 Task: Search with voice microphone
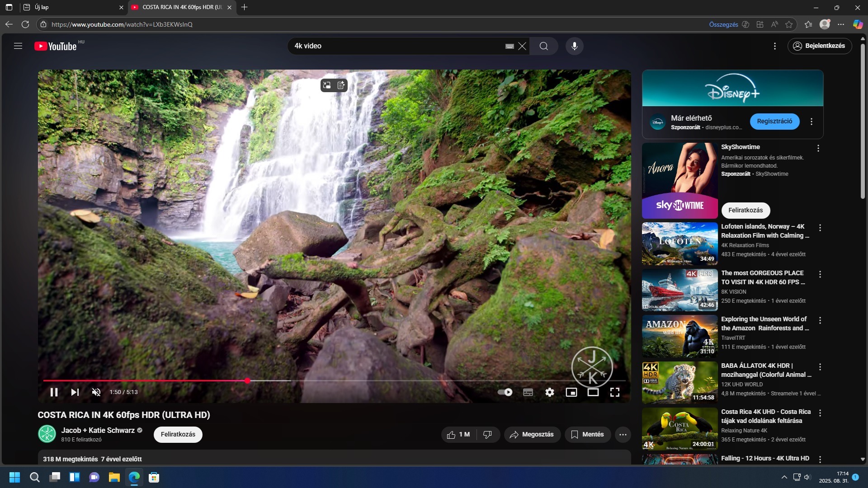[575, 46]
